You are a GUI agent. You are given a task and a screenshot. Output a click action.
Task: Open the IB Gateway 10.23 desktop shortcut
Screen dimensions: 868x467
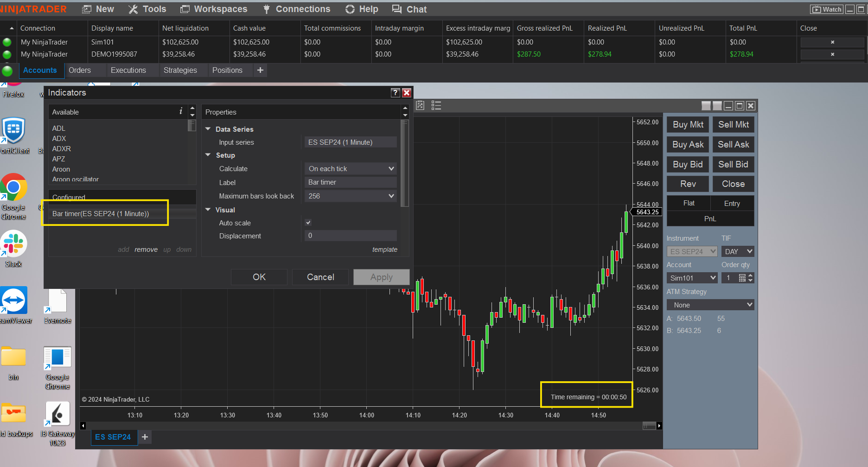(x=57, y=423)
